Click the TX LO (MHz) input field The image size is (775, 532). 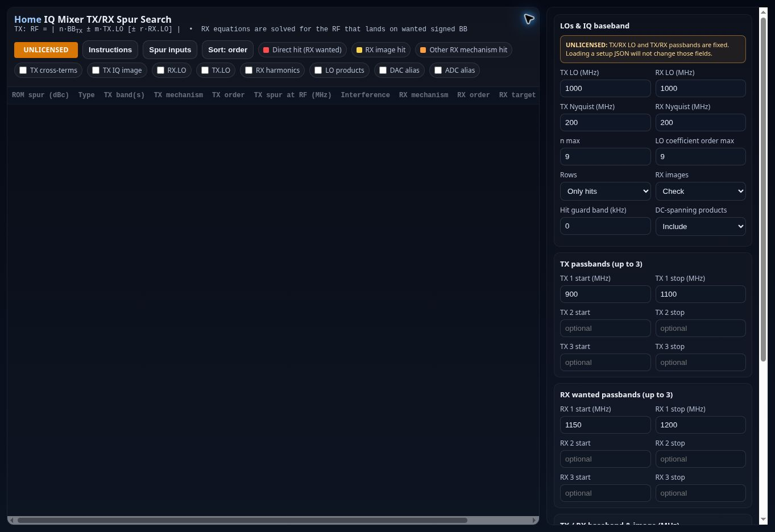(x=605, y=89)
